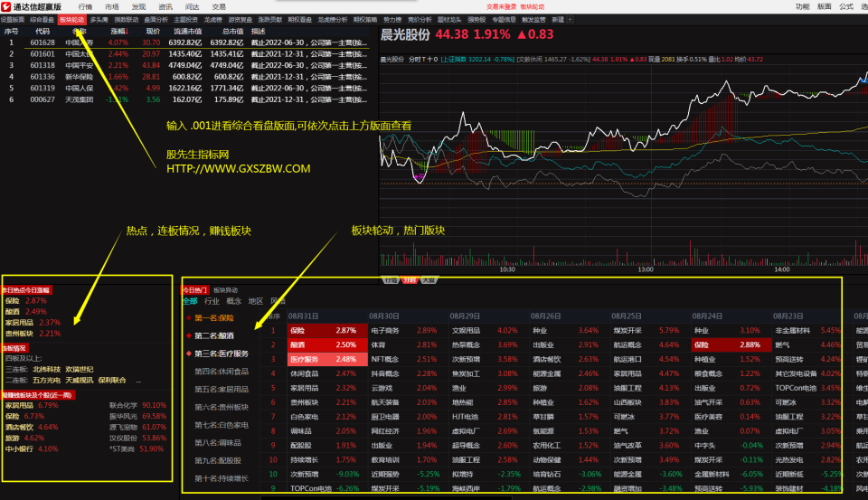This screenshot has height=500, width=868.
Task: Switch to the 题材龙头 tab
Action: click(x=449, y=19)
